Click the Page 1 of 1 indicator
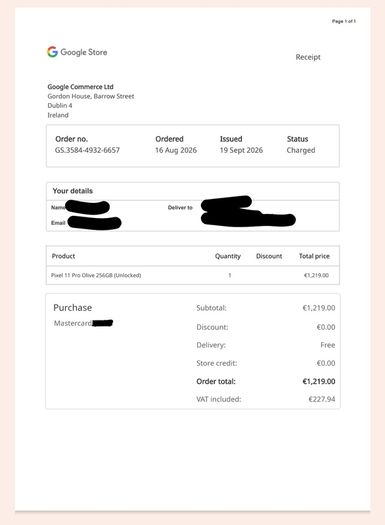This screenshot has width=385, height=525. [344, 21]
